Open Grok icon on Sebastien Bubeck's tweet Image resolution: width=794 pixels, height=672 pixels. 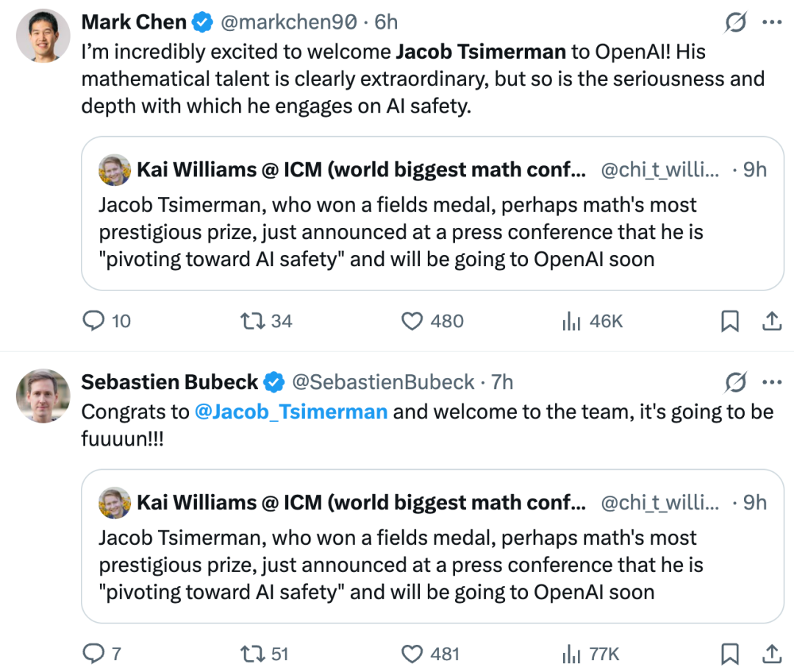pyautogui.click(x=735, y=382)
